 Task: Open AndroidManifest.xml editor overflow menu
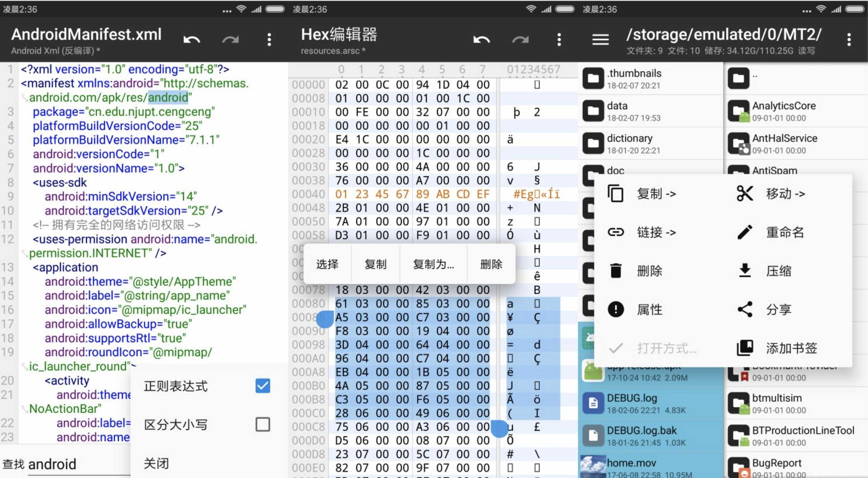269,39
